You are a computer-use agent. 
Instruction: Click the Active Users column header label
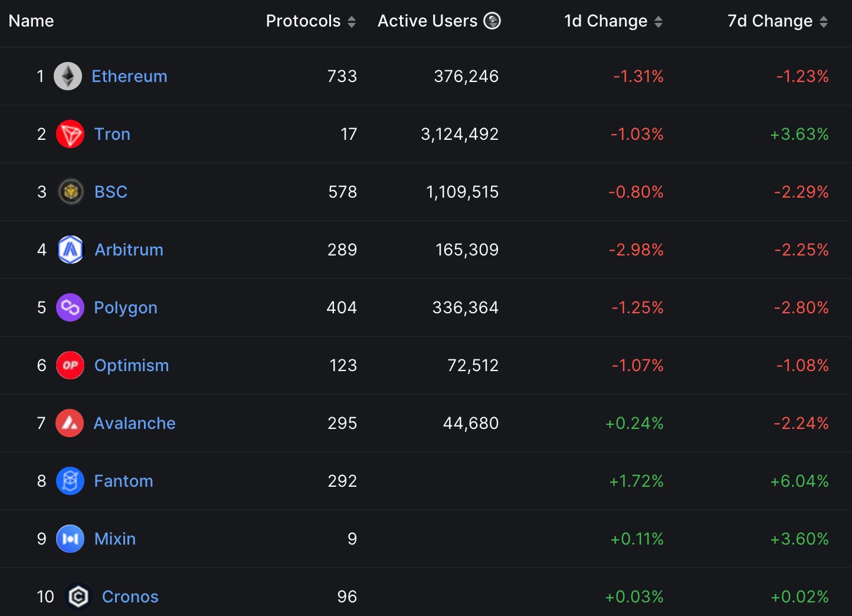coord(428,21)
